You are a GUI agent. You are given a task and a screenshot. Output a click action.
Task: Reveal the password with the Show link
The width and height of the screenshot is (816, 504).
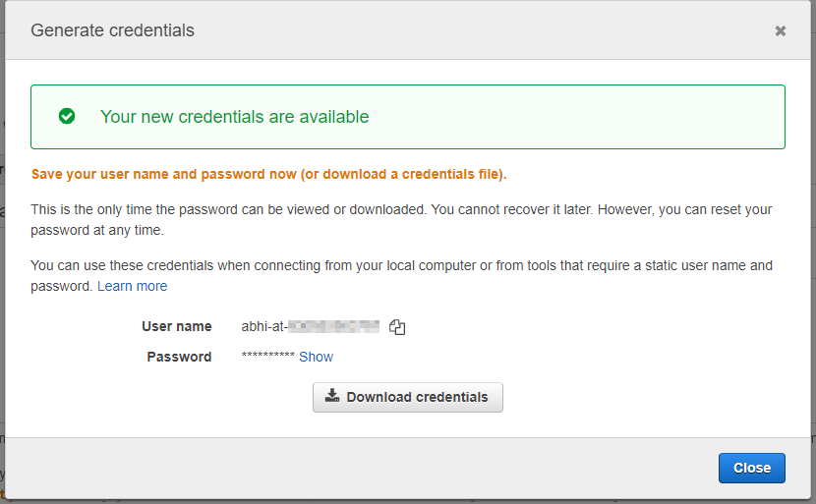tap(316, 357)
